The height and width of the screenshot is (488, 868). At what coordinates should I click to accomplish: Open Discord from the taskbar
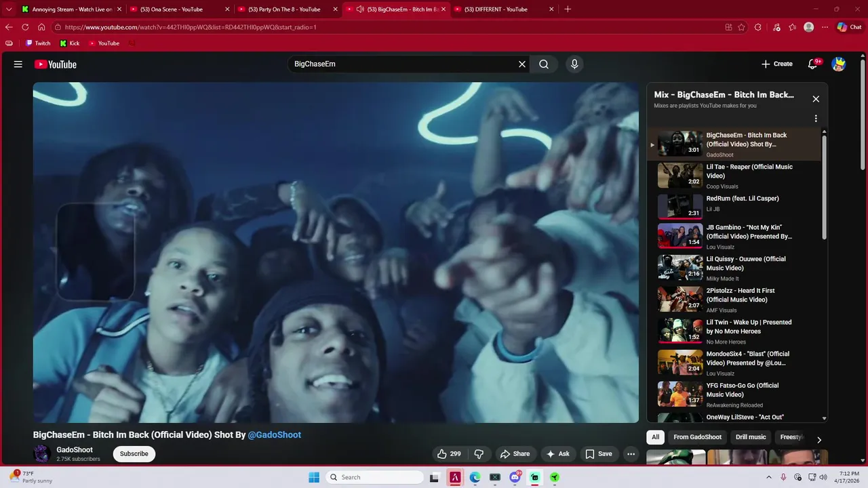pos(515,477)
